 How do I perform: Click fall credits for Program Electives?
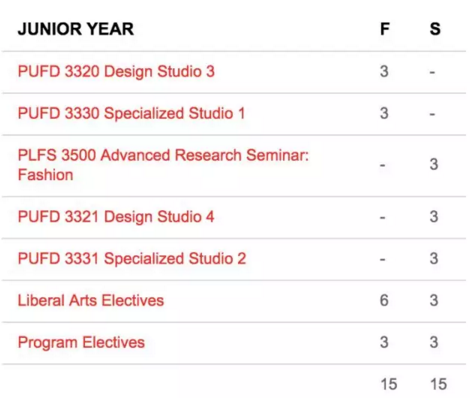[x=384, y=342]
